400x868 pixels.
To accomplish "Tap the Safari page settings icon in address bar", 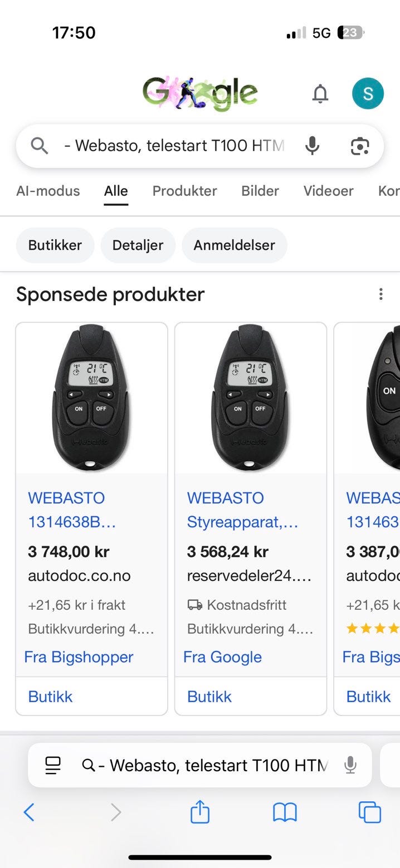I will 53,765.
